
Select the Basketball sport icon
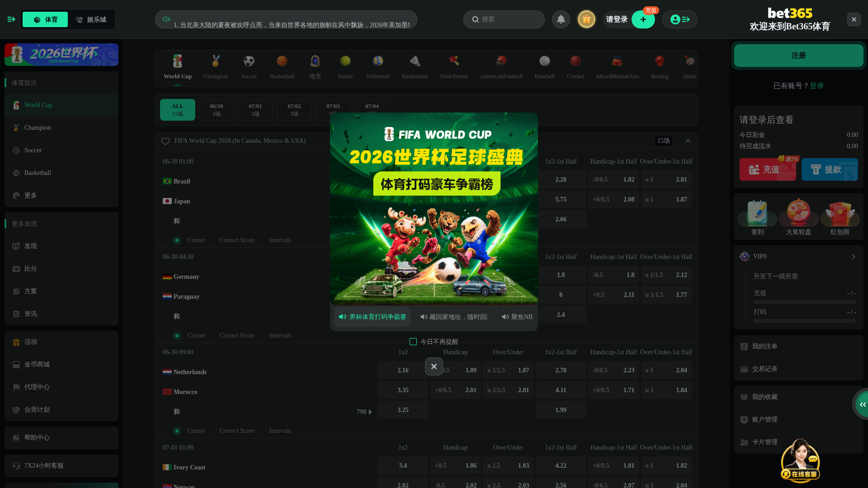point(282,61)
